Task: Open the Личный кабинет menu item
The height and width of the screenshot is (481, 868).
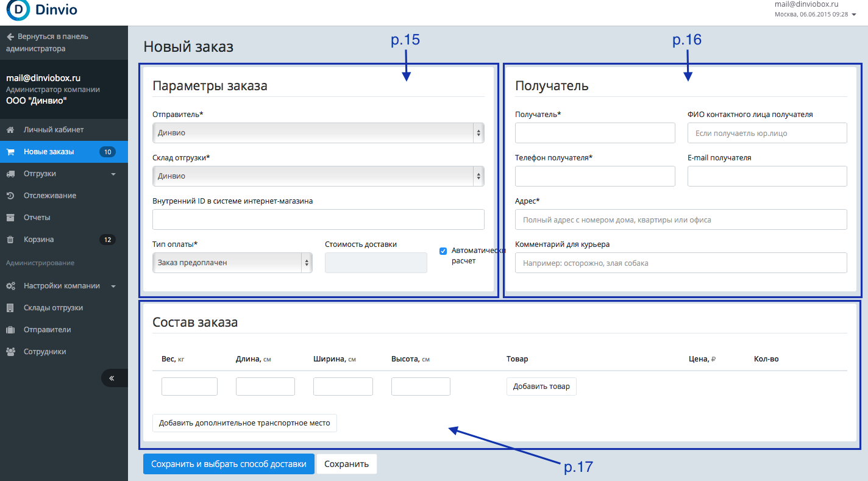Action: pos(64,130)
